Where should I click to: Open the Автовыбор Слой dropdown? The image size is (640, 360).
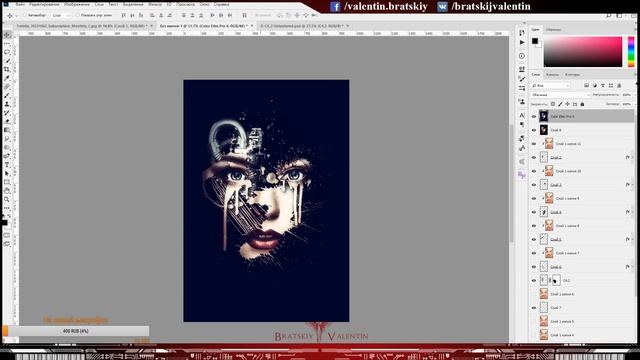click(62, 15)
